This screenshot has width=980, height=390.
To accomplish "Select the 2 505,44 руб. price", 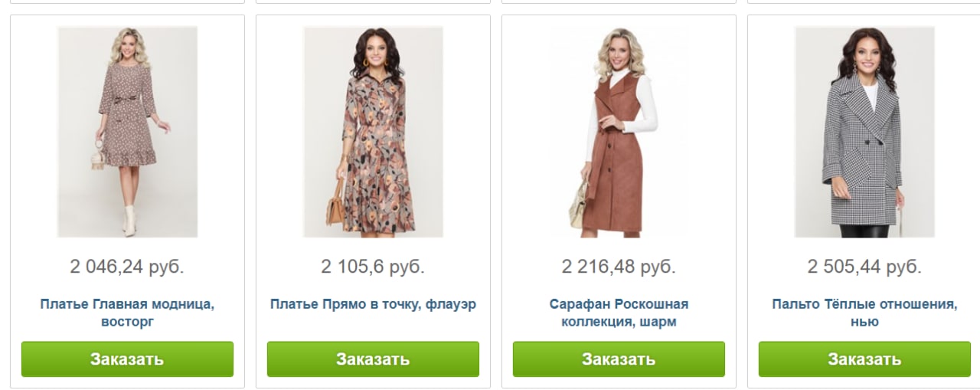I will click(864, 267).
